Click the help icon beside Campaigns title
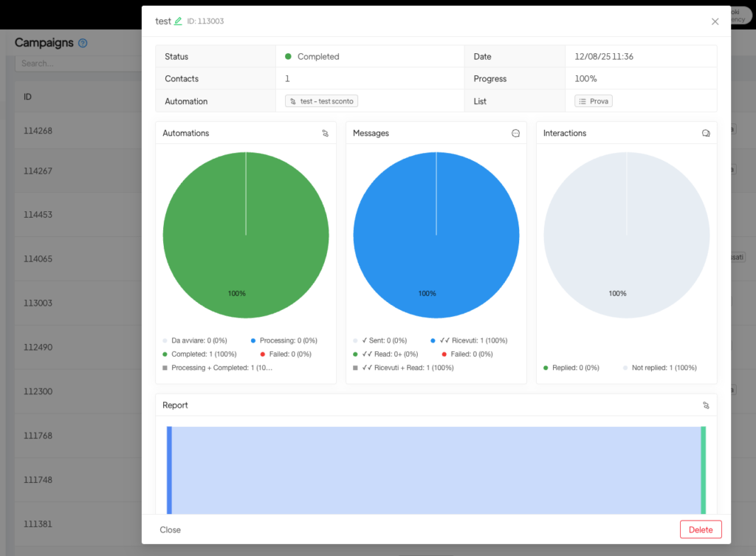Screen dimensions: 756x556 click(83, 44)
